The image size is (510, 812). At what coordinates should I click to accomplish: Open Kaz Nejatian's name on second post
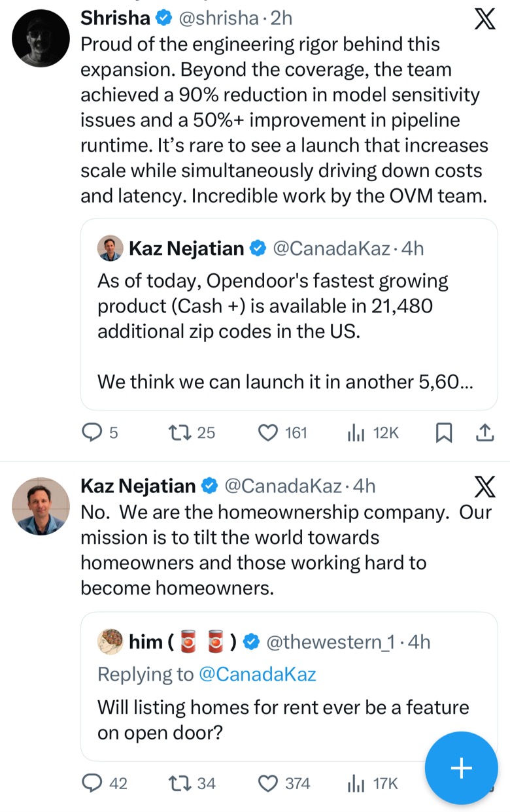(x=138, y=486)
